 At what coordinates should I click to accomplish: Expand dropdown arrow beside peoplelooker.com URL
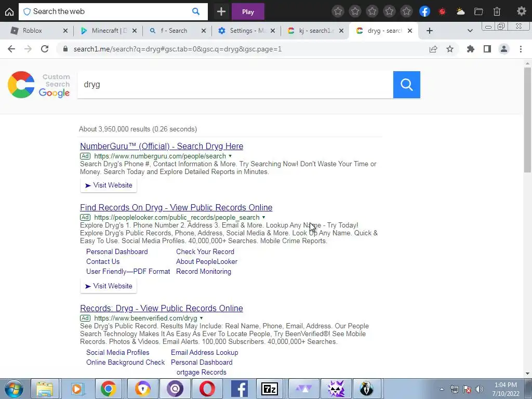click(x=263, y=218)
